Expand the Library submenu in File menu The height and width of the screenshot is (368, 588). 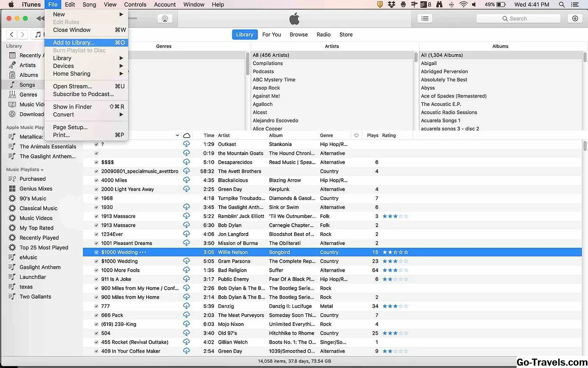pyautogui.click(x=121, y=58)
